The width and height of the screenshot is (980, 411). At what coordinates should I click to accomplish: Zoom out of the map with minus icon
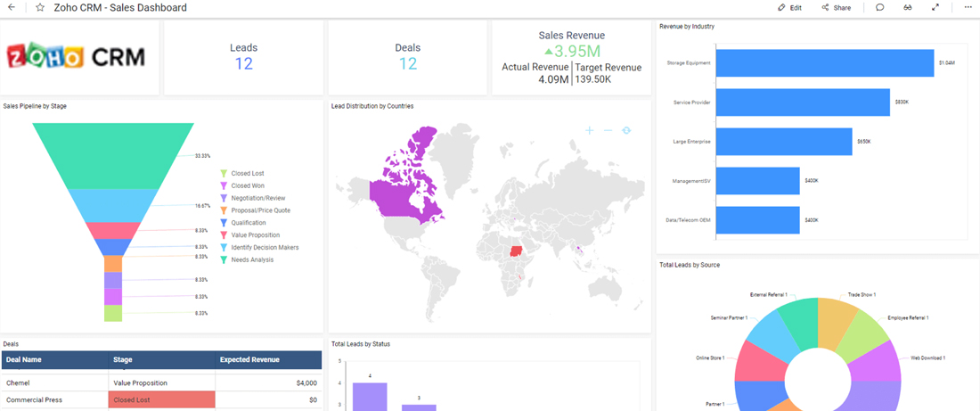tap(608, 130)
